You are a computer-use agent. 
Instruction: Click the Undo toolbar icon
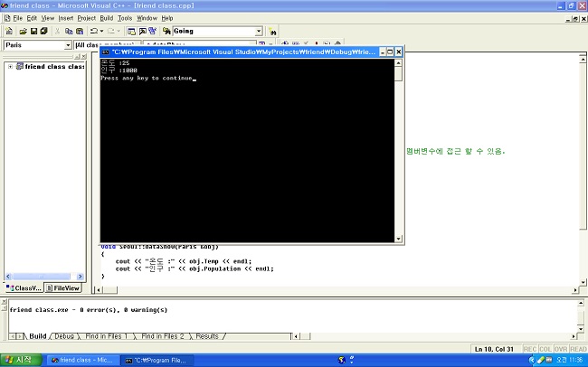94,31
